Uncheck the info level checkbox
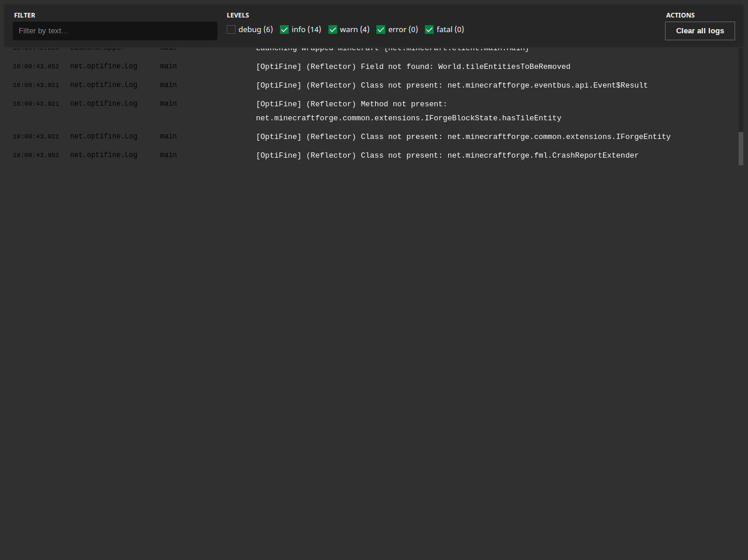The width and height of the screenshot is (748, 560). click(x=285, y=30)
